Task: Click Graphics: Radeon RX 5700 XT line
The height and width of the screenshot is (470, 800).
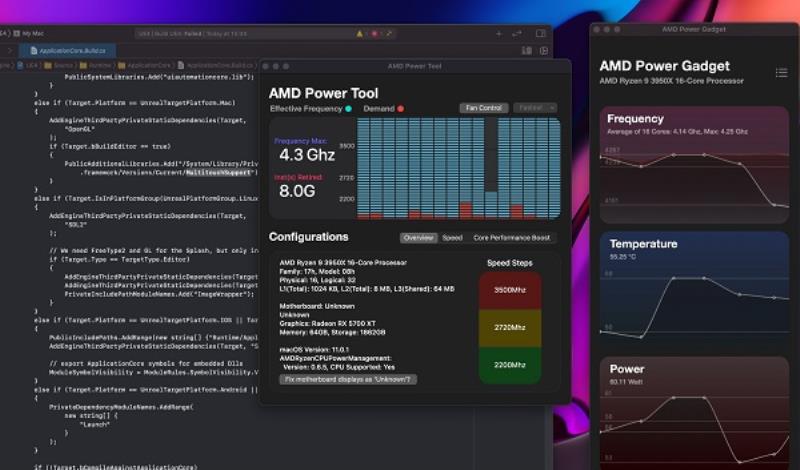Action: pos(328,324)
